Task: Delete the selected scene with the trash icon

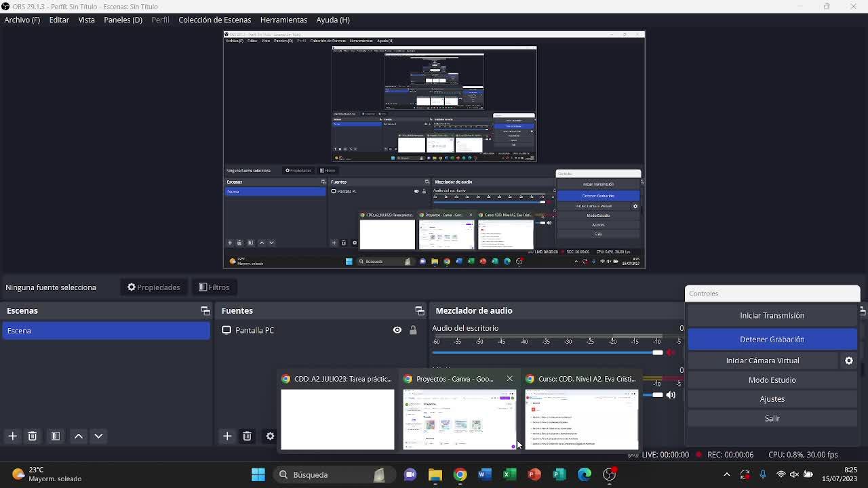Action: 32,436
